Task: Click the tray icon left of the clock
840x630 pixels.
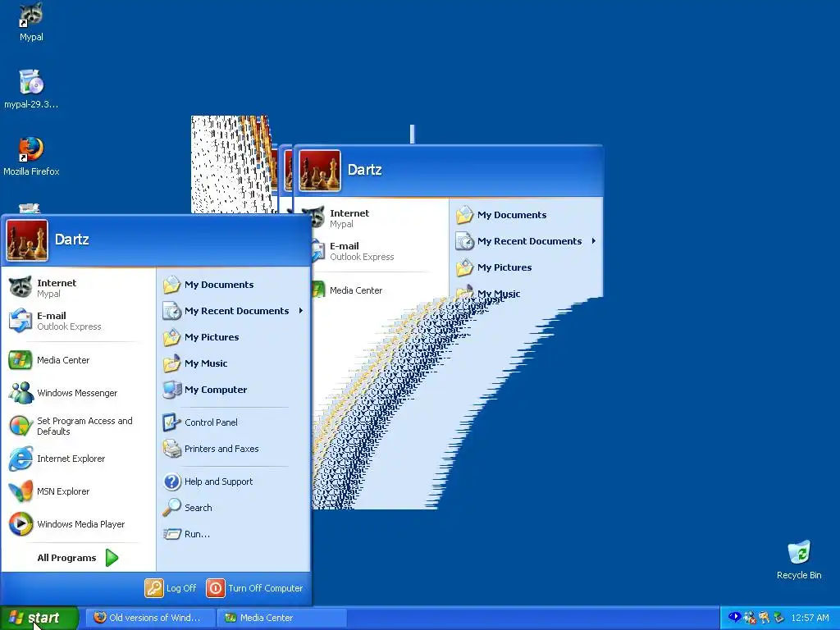Action: click(x=779, y=618)
